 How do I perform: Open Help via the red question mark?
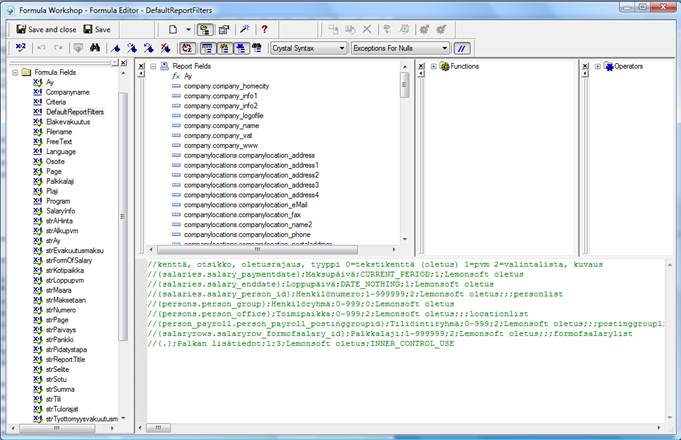click(x=264, y=30)
